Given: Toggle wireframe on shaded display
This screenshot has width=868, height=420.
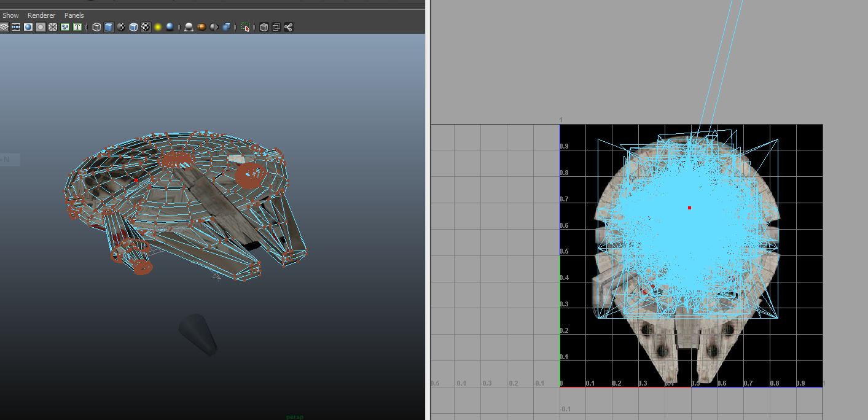Looking at the screenshot, I should click(x=133, y=27).
